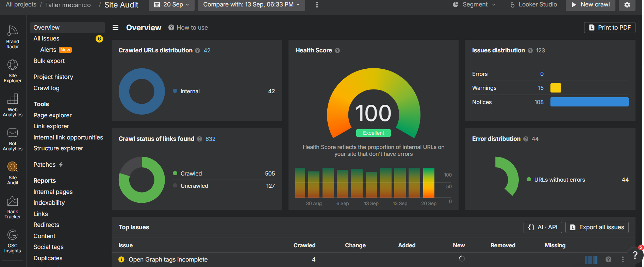This screenshot has width=644, height=267.
Task: Open the How to use guide
Action: point(188,28)
